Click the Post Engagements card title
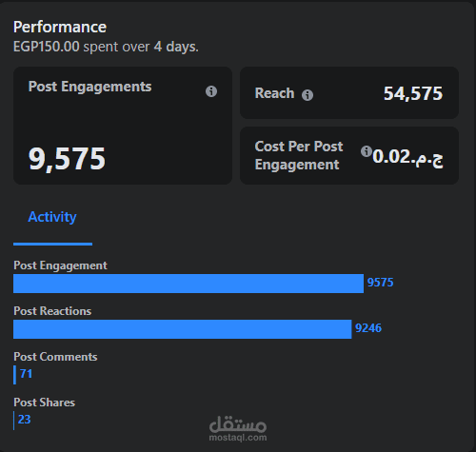This screenshot has height=452, width=476. [x=89, y=87]
